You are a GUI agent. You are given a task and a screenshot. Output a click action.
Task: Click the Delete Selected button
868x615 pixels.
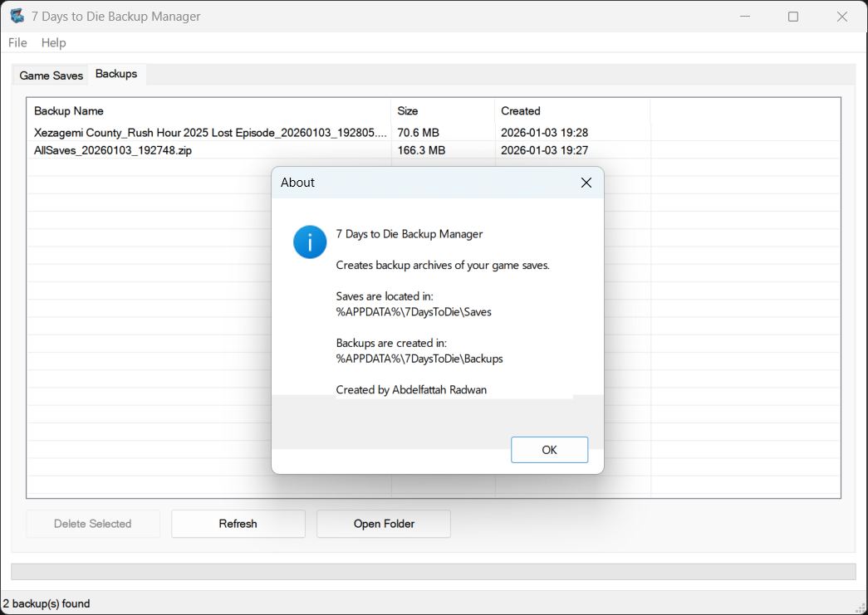93,524
